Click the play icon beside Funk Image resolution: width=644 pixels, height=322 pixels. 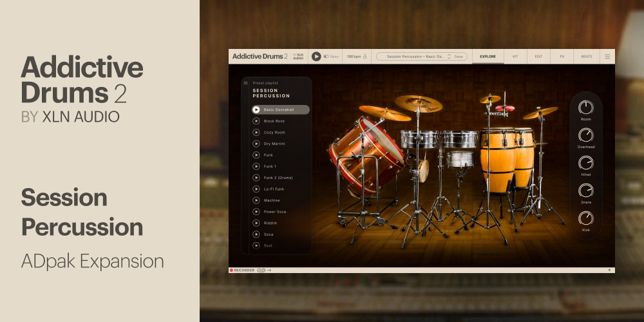pos(256,155)
